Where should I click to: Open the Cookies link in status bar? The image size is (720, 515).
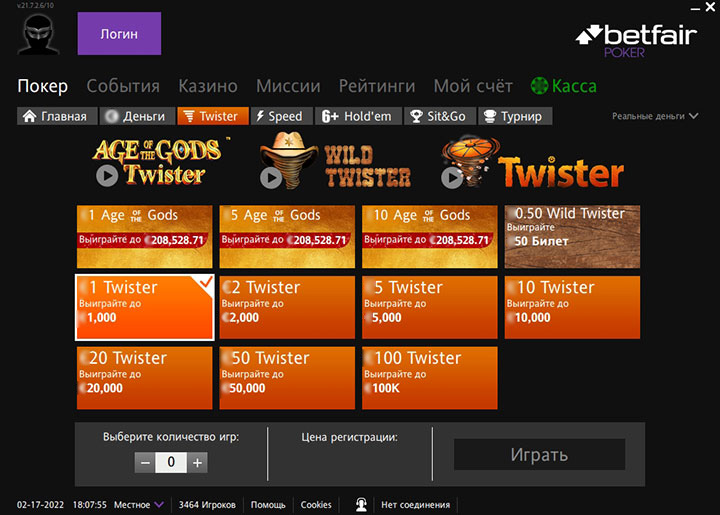(x=316, y=504)
